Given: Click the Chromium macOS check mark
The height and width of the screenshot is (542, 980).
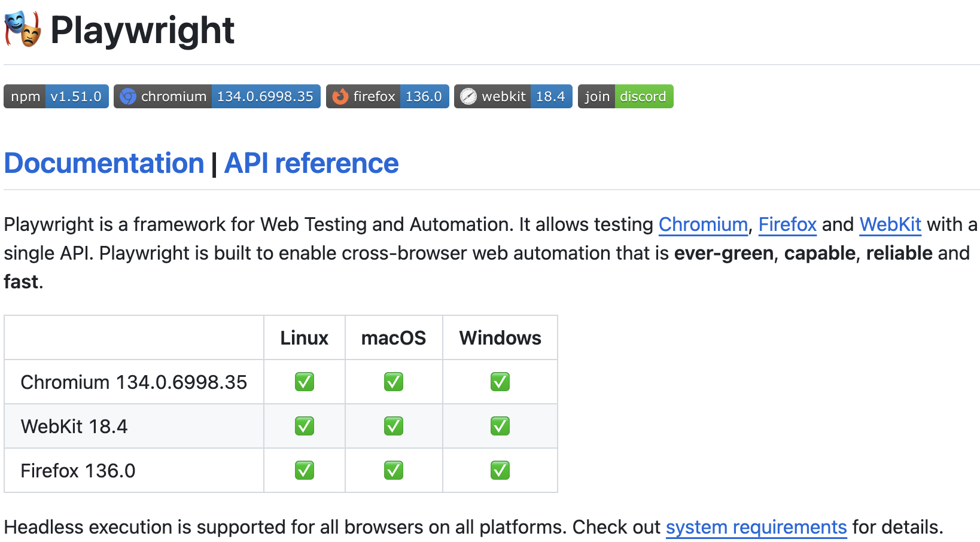Looking at the screenshot, I should point(394,382).
